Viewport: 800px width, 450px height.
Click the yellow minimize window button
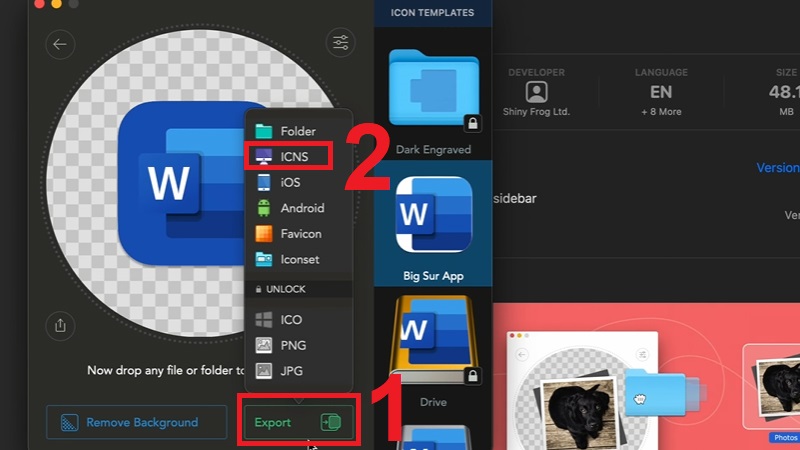point(57,4)
